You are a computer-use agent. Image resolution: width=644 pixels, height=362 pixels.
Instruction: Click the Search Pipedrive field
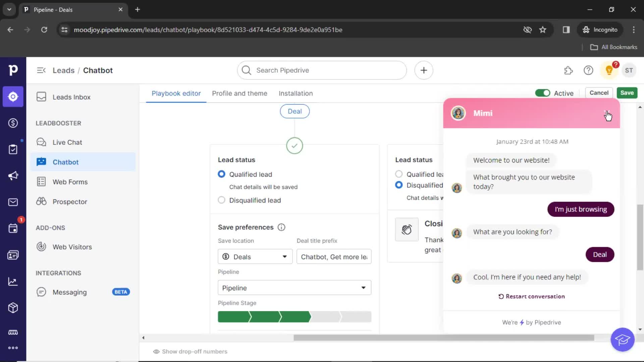[x=322, y=70]
